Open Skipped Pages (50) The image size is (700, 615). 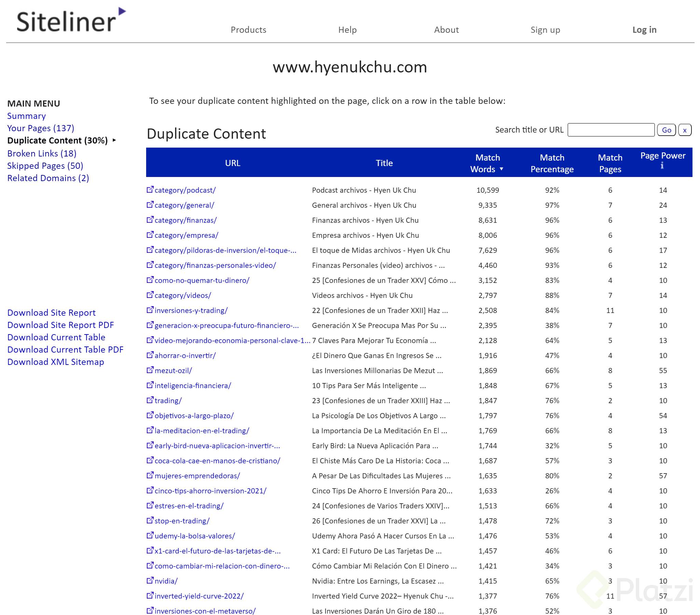tap(45, 166)
